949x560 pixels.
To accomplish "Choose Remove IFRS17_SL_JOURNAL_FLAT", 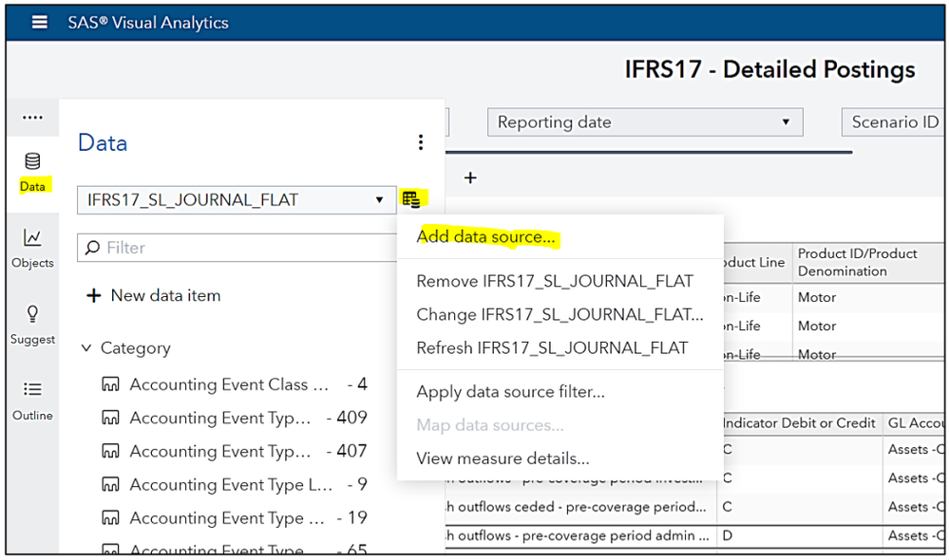I will pos(555,281).
